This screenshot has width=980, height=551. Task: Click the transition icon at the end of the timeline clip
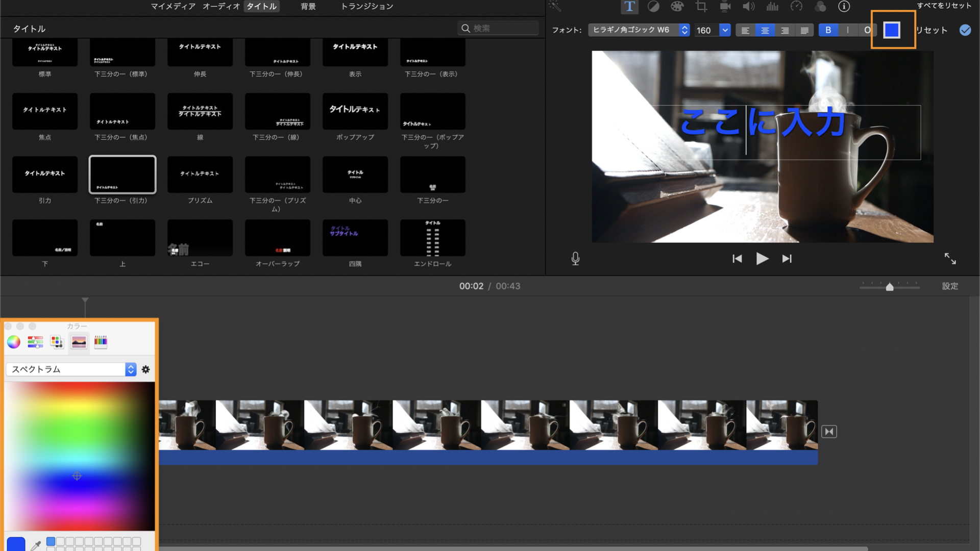829,432
